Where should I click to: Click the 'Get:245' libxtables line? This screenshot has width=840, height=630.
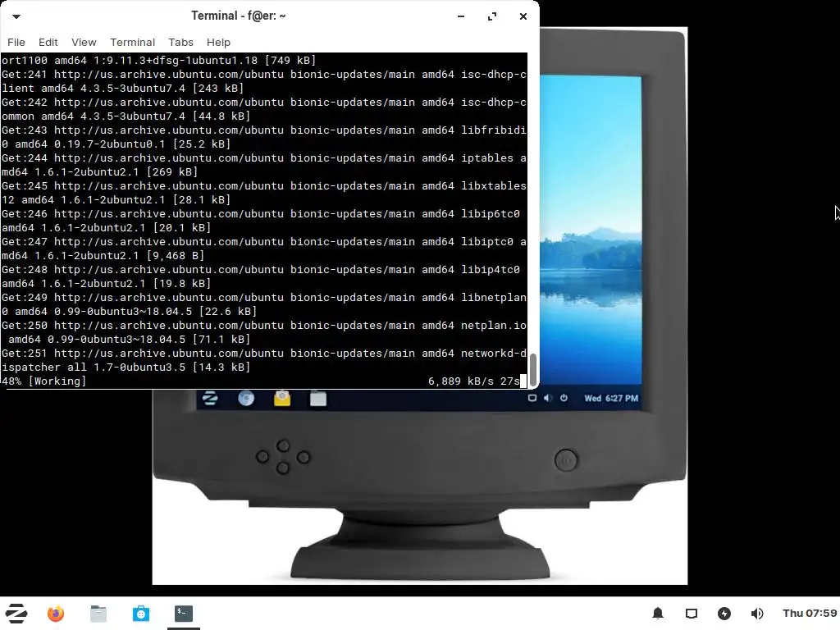tap(263, 193)
